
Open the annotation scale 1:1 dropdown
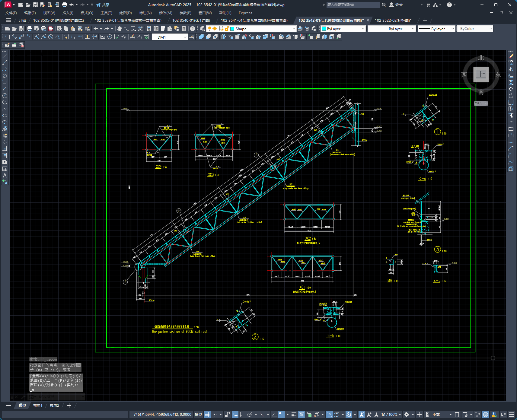(391, 415)
